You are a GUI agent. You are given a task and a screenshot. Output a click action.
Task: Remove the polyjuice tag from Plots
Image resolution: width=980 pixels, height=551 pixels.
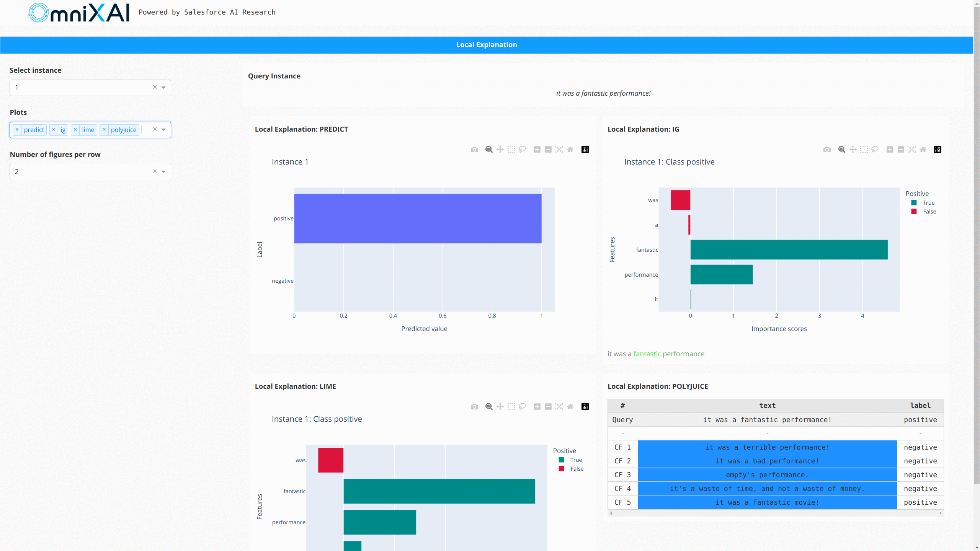[x=104, y=130]
